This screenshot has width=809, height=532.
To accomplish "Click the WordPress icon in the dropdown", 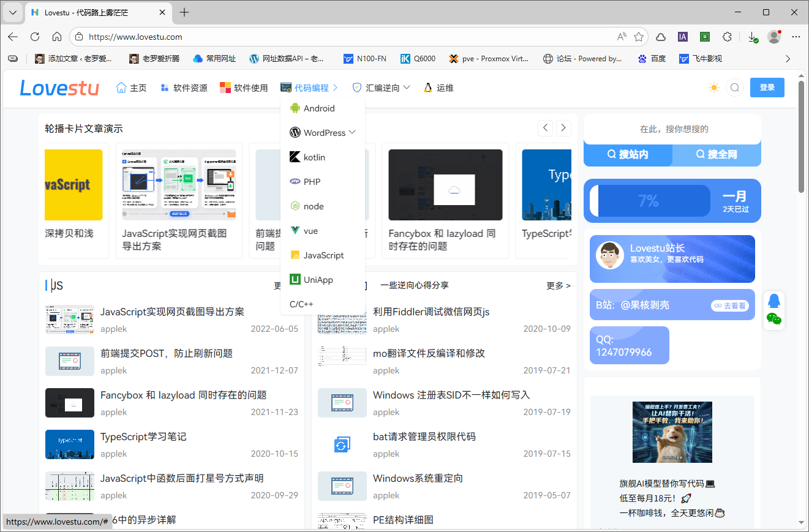I will [x=294, y=132].
